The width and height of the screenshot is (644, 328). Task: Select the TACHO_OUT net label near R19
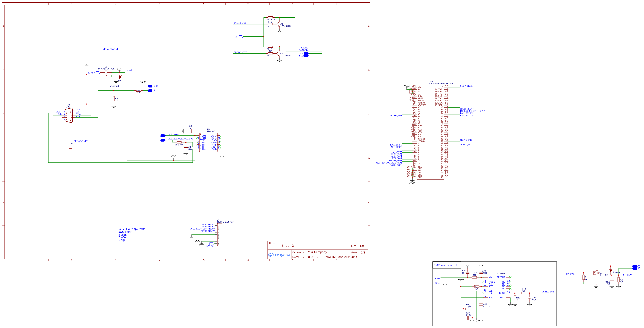(240, 23)
